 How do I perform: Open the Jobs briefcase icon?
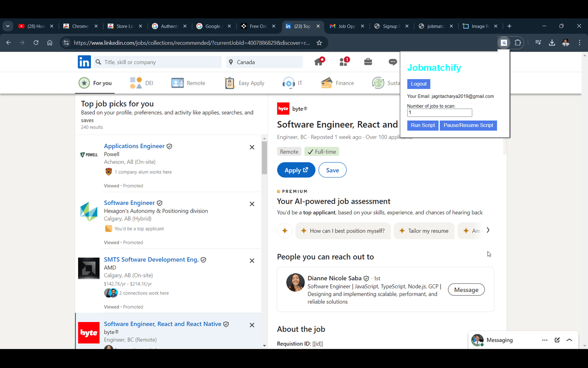coord(368,62)
